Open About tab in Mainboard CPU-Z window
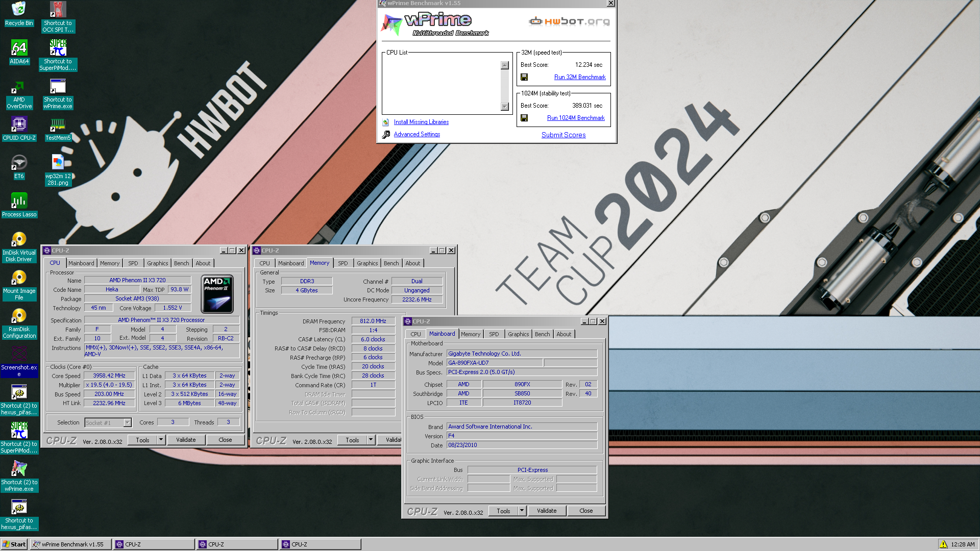This screenshot has height=551, width=980. tap(564, 334)
